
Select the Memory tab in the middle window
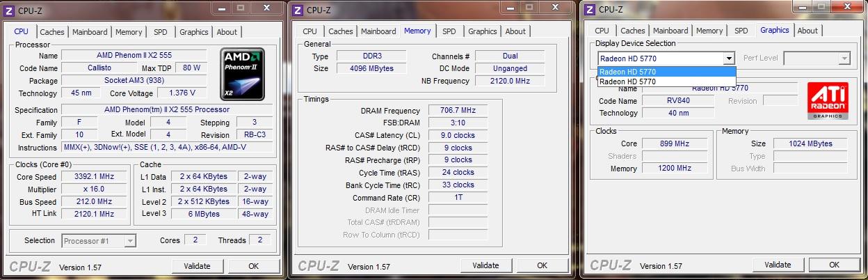click(417, 31)
